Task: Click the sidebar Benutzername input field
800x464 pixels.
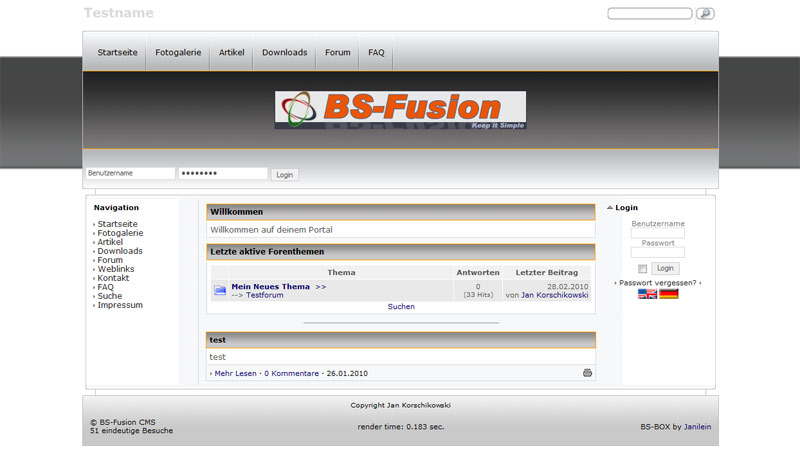Action: (x=657, y=234)
